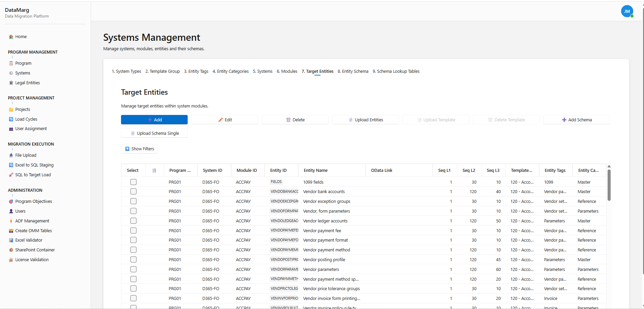Launch Excel to SQL Staging
The image size is (644, 309).
click(x=34, y=165)
